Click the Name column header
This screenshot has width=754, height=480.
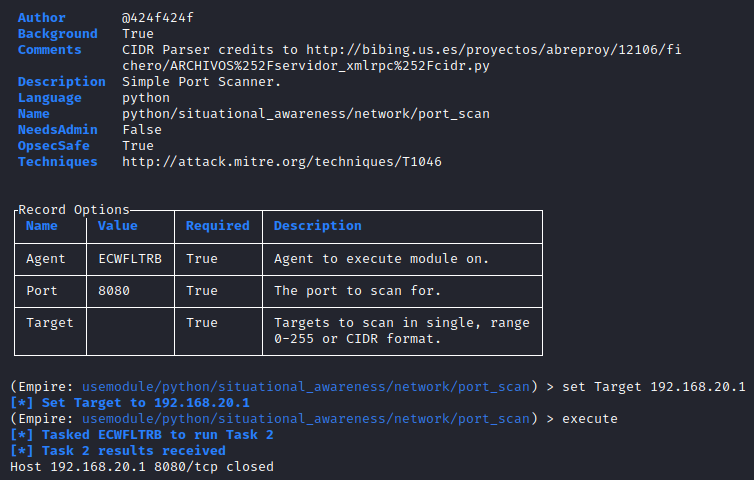42,226
